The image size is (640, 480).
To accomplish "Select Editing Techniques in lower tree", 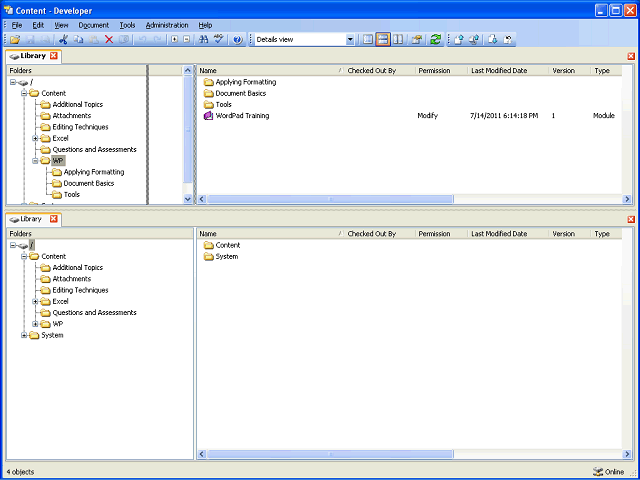I will [x=80, y=290].
